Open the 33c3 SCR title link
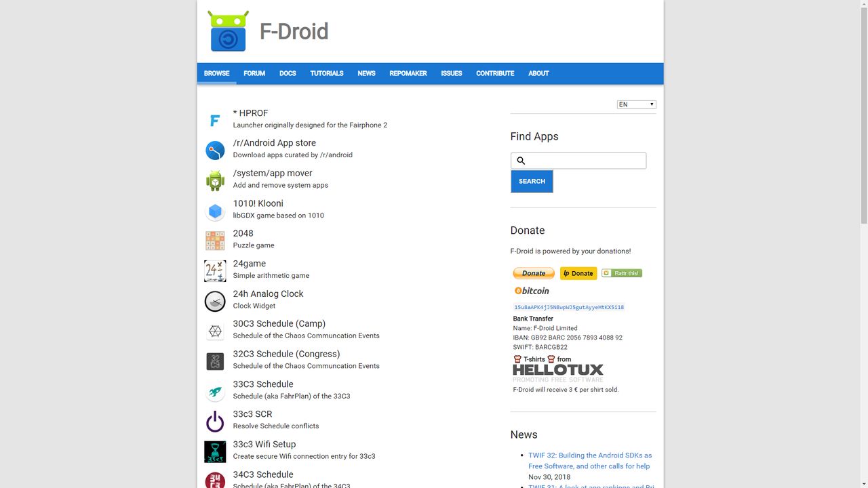This screenshot has width=868, height=488. coord(252,414)
